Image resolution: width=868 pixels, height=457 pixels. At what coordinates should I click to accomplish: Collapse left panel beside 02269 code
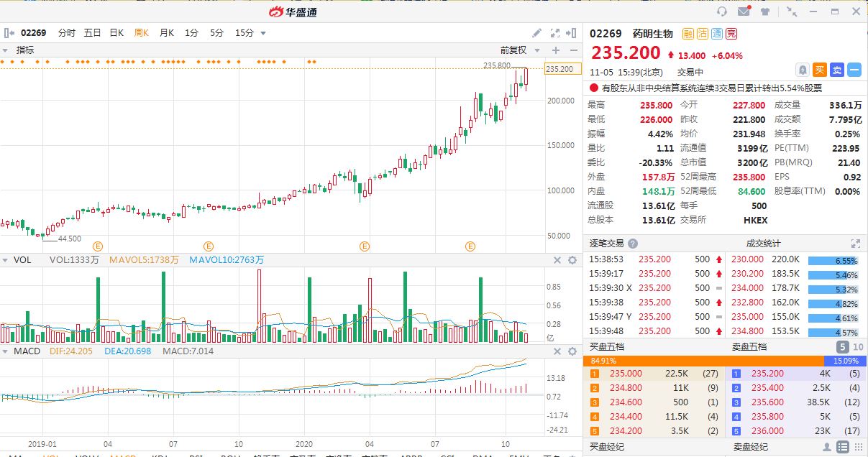click(9, 33)
